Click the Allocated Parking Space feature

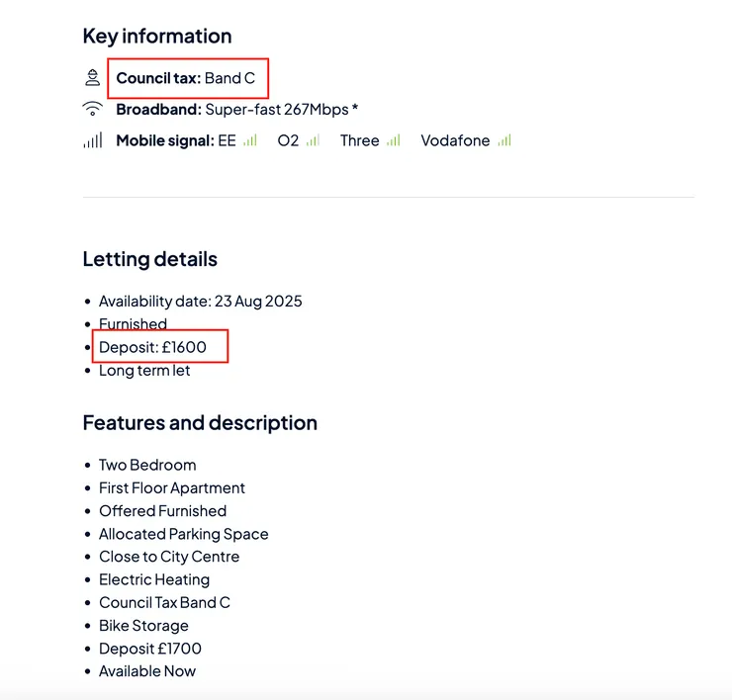click(x=183, y=534)
